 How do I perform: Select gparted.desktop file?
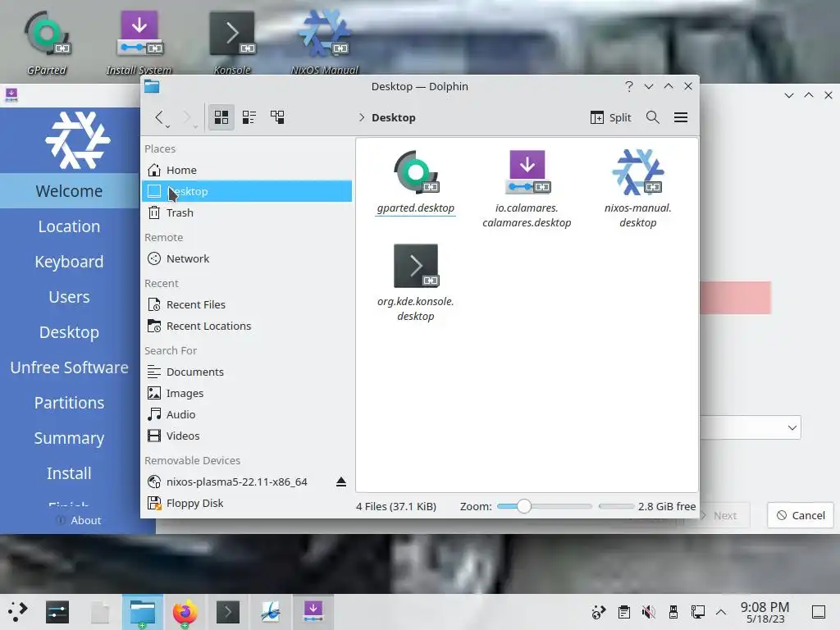pyautogui.click(x=416, y=183)
